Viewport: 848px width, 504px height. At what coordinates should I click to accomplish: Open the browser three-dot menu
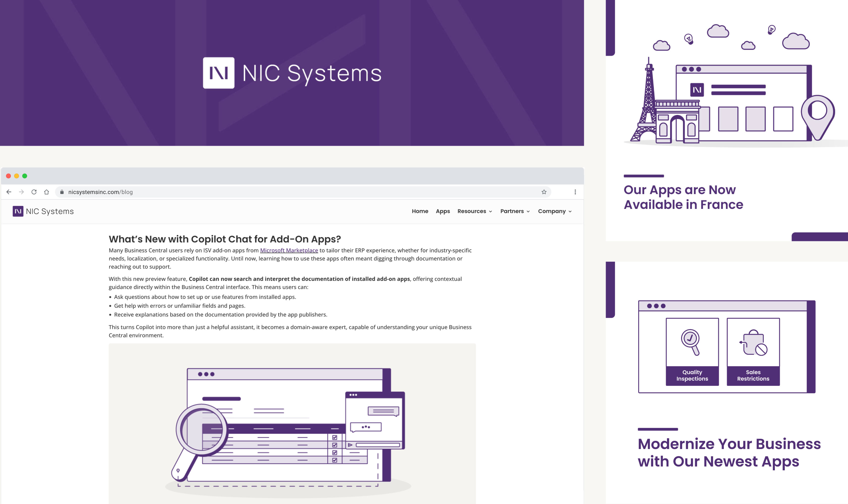[575, 192]
